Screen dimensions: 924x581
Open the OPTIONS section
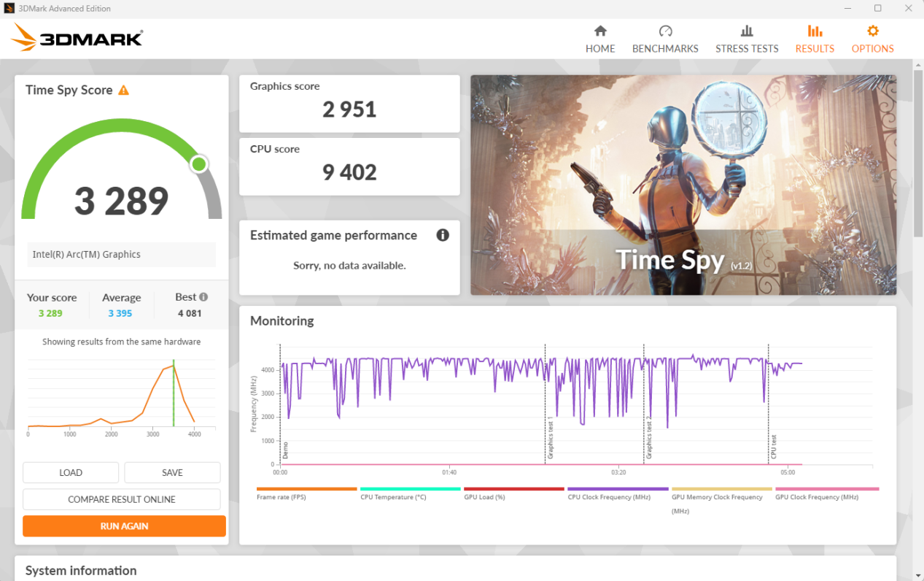pos(872,39)
